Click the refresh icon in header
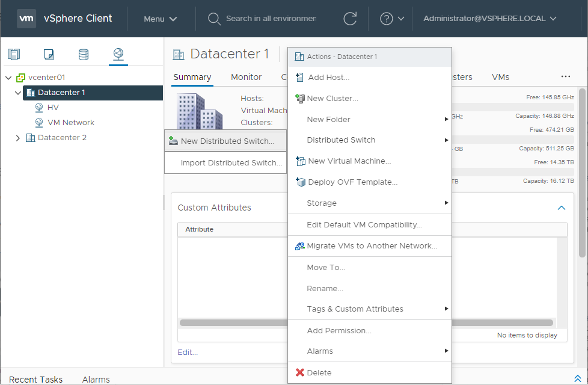588x385 pixels. click(x=350, y=19)
